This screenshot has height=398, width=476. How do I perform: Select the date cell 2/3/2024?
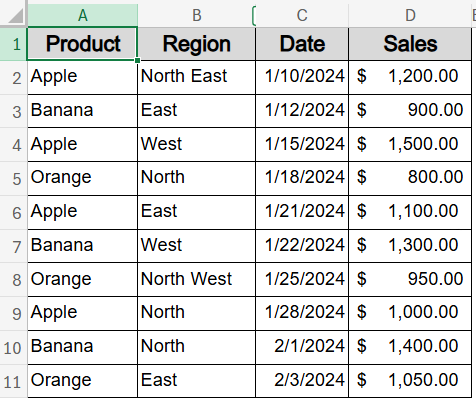(302, 381)
